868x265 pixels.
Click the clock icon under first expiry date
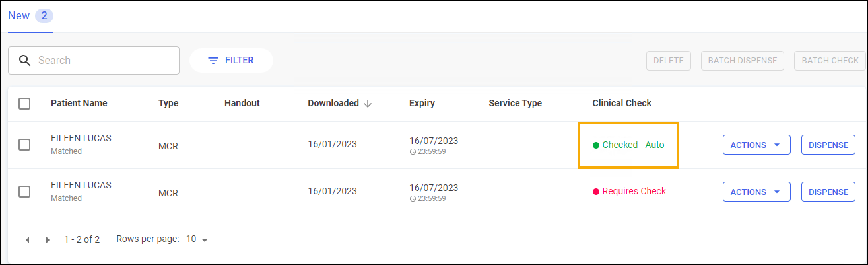[413, 151]
